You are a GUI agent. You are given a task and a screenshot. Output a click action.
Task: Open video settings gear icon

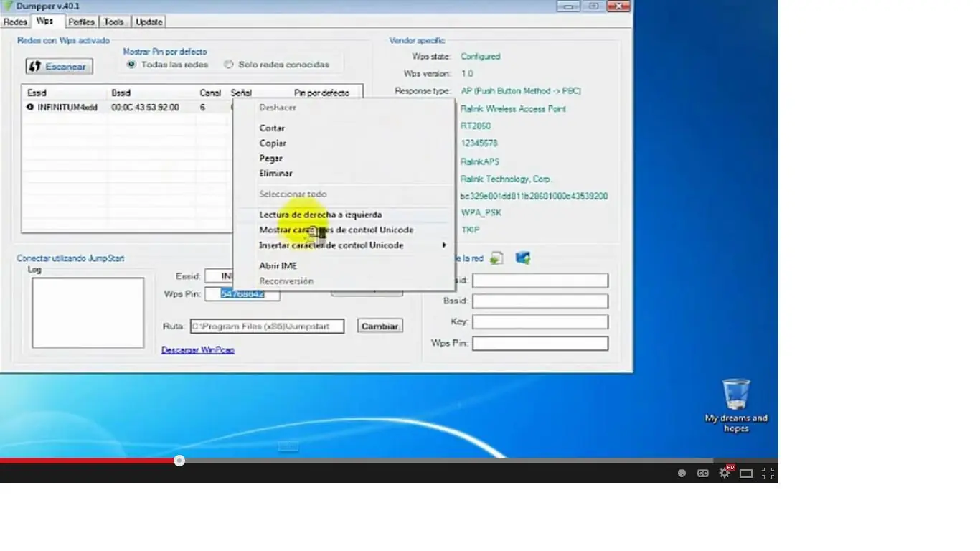(725, 474)
